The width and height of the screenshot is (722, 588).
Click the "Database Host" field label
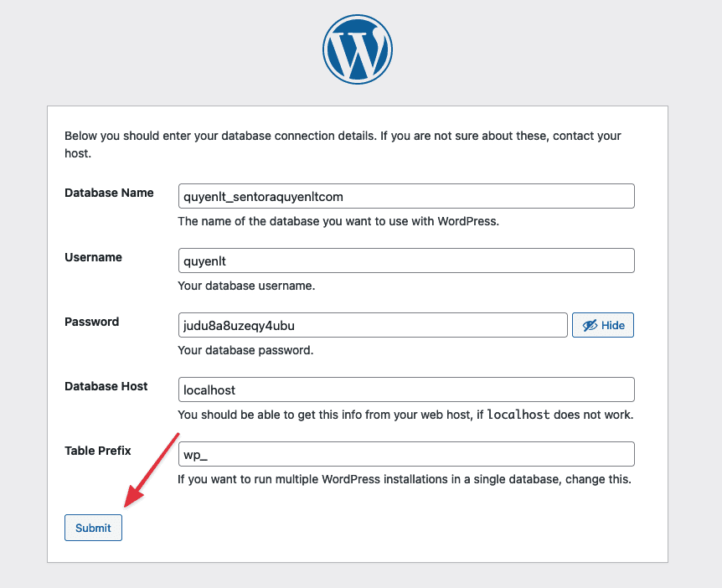[x=106, y=386]
